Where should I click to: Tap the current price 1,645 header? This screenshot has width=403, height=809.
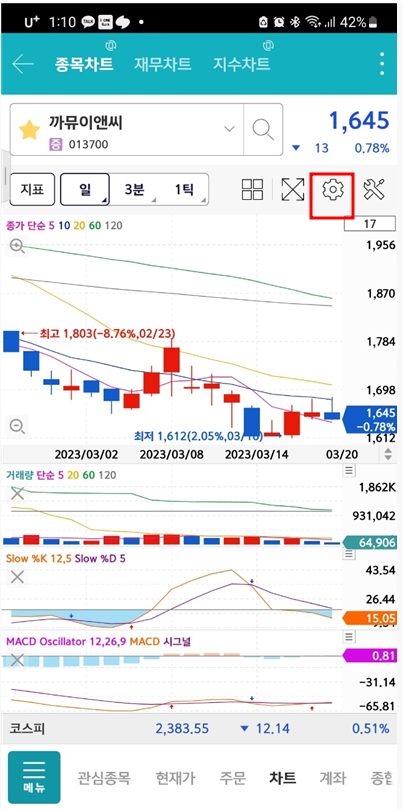[359, 121]
